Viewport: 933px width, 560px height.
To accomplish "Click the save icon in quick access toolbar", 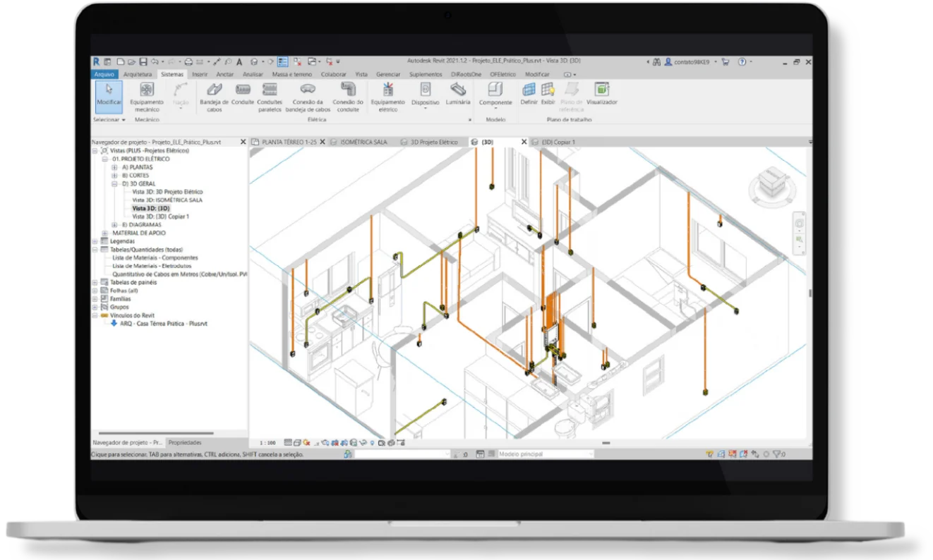I will tap(143, 62).
